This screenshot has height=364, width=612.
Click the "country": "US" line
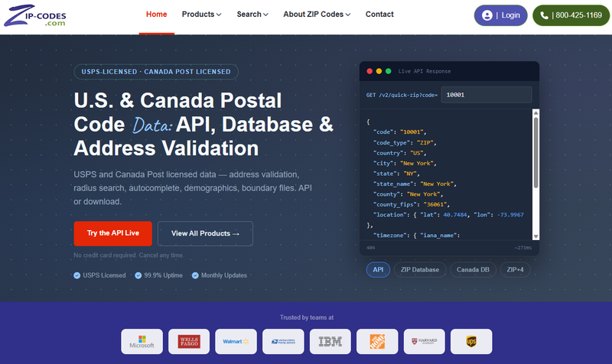tap(399, 154)
